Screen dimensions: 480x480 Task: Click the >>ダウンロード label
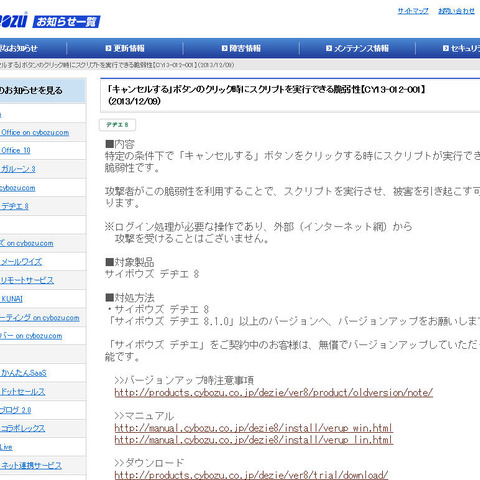pyautogui.click(x=149, y=463)
